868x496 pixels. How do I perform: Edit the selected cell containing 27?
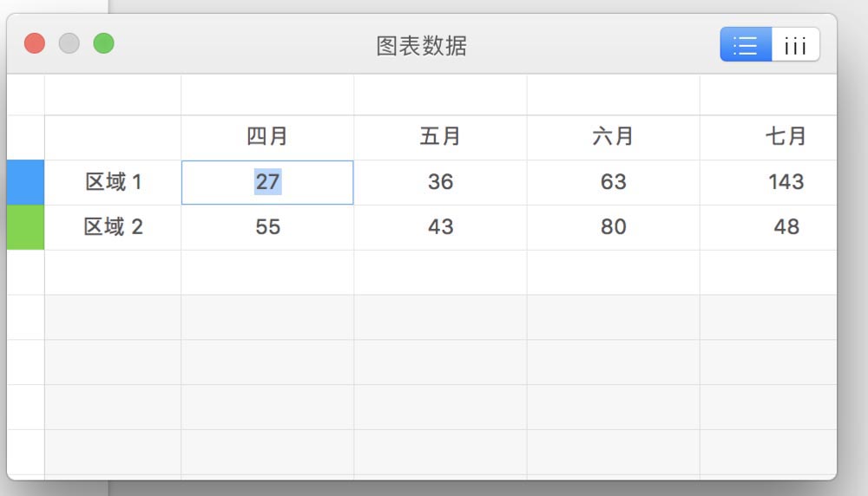click(x=267, y=182)
